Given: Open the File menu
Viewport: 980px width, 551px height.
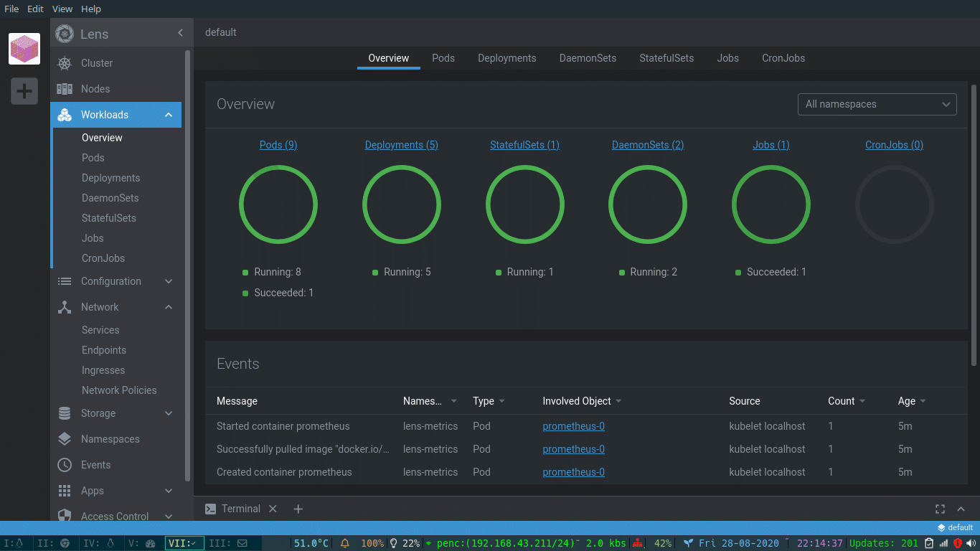Looking at the screenshot, I should tap(11, 9).
